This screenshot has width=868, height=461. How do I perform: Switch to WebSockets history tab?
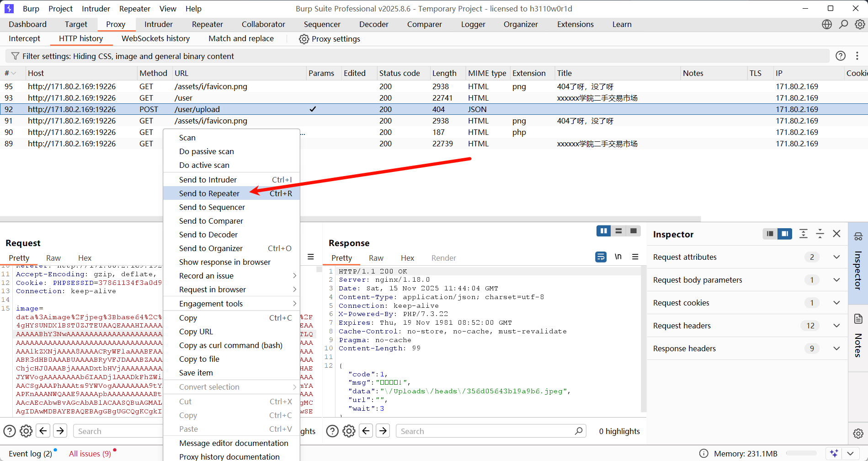coord(155,38)
